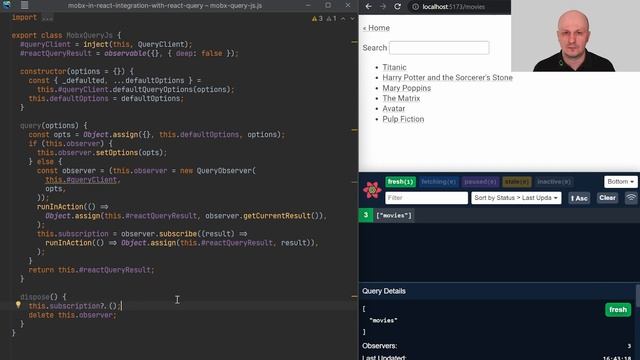Image resolution: width=640 pixels, height=360 pixels.
Task: Click the fresh status badge in Query Details
Action: (x=618, y=310)
